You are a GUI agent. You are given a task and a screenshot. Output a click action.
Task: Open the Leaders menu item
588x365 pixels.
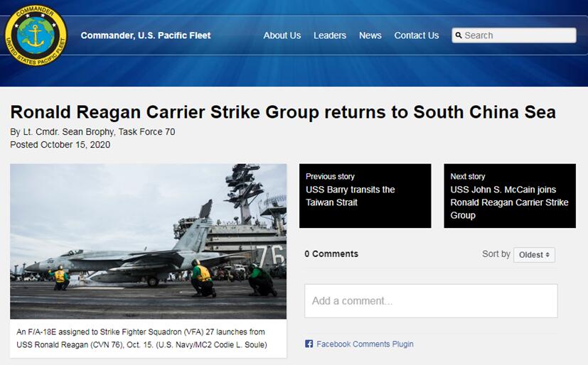330,36
